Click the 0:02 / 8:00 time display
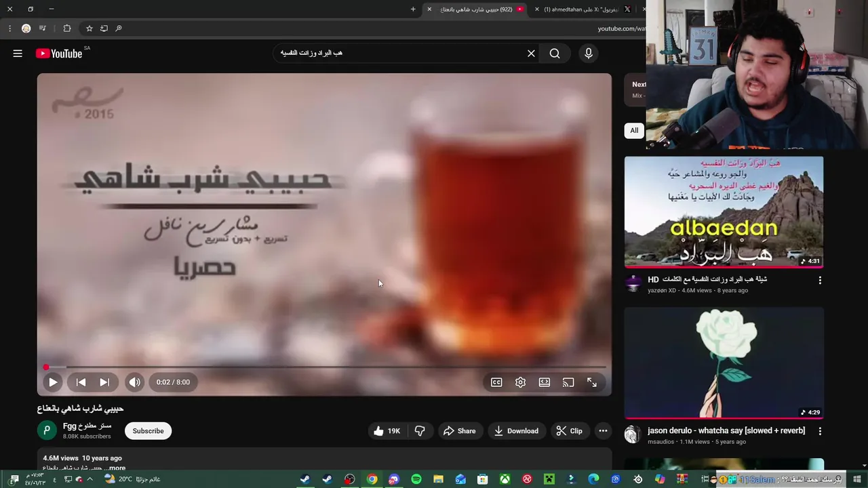This screenshot has height=488, width=868. (x=173, y=382)
